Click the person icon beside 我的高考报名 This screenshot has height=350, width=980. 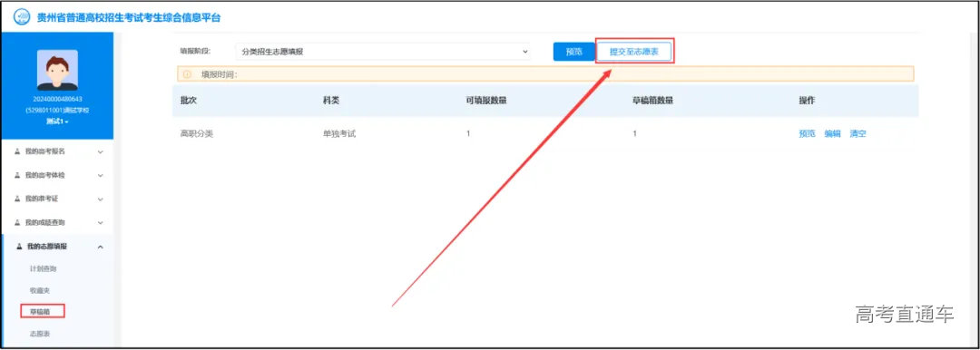tap(17, 151)
